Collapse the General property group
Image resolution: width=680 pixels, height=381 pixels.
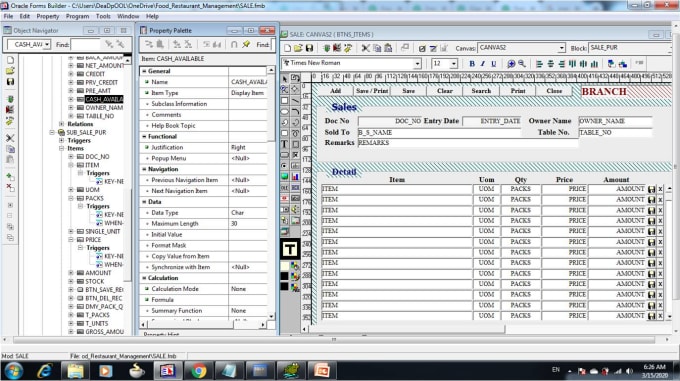144,71
